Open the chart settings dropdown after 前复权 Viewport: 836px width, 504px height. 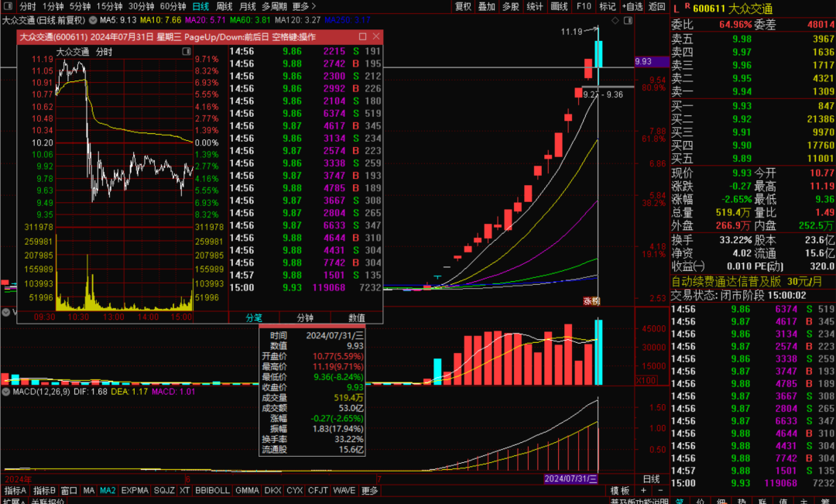tap(93, 20)
